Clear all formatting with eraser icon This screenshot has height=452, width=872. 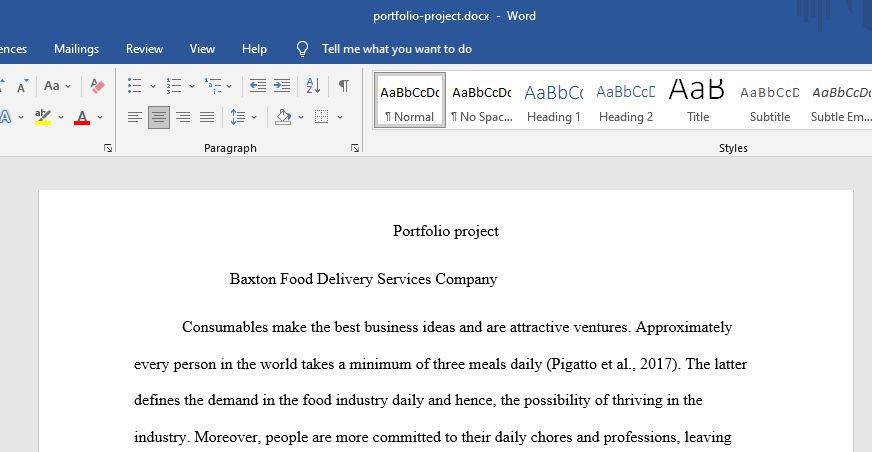97,86
